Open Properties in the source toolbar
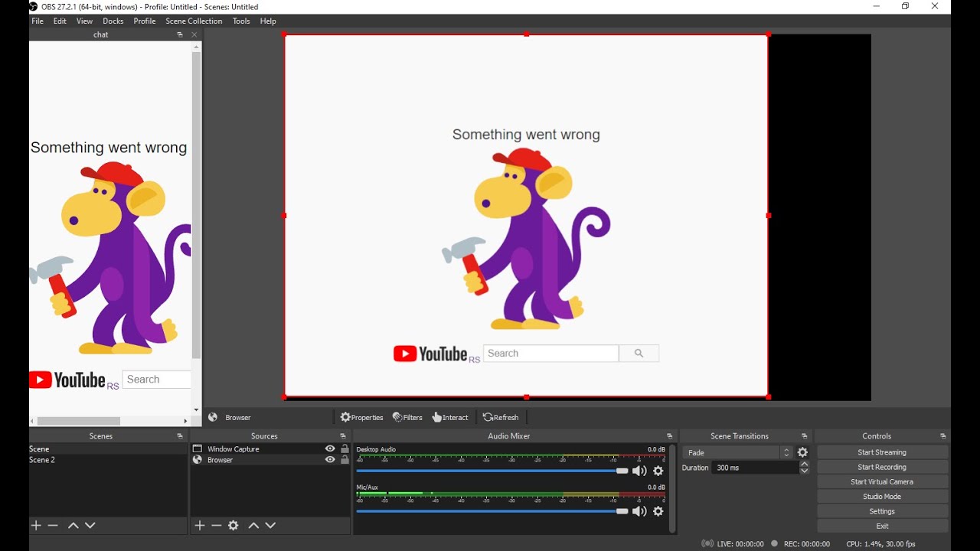 click(361, 418)
